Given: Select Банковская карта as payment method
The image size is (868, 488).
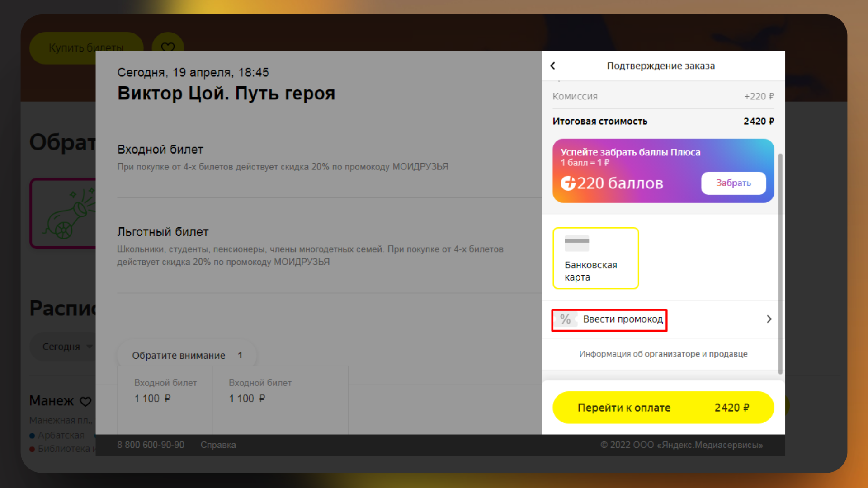Looking at the screenshot, I should pyautogui.click(x=595, y=258).
